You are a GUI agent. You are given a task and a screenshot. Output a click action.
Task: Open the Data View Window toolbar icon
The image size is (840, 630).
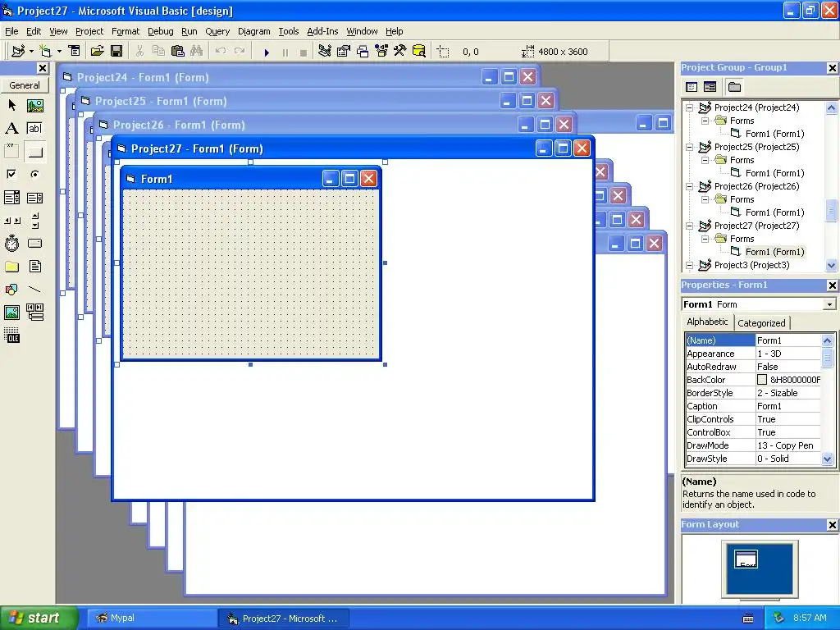(419, 52)
